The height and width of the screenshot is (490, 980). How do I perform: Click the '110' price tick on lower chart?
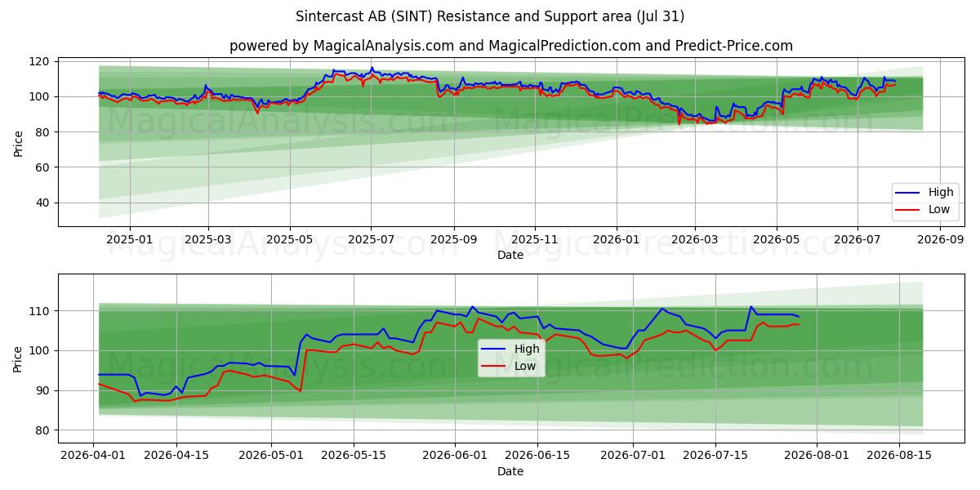pos(41,311)
